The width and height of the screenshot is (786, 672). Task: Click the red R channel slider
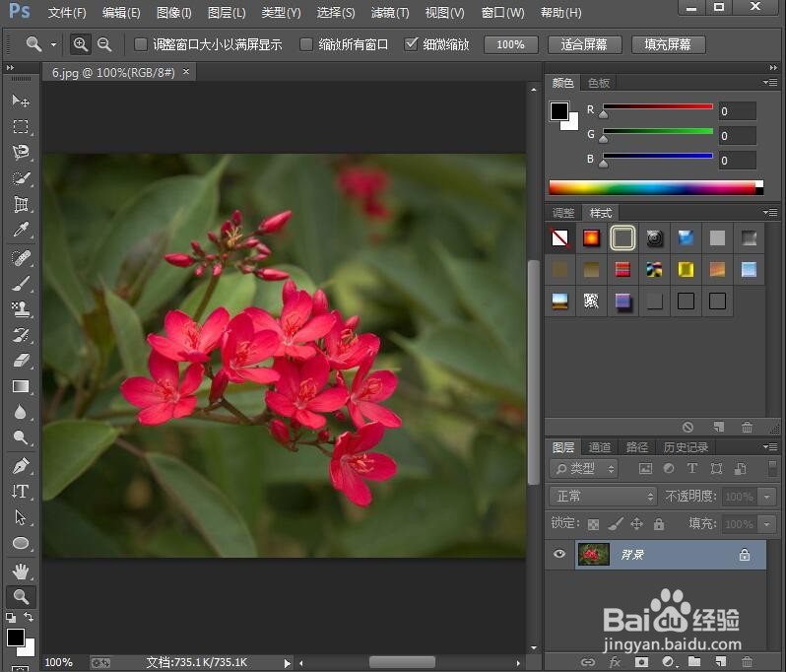point(657,106)
